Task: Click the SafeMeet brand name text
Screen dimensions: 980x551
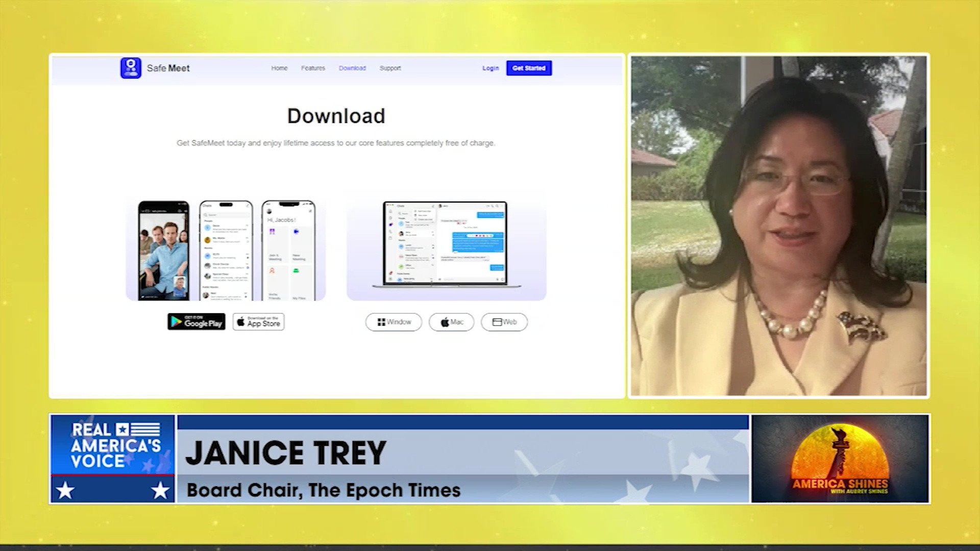Action: pos(168,68)
